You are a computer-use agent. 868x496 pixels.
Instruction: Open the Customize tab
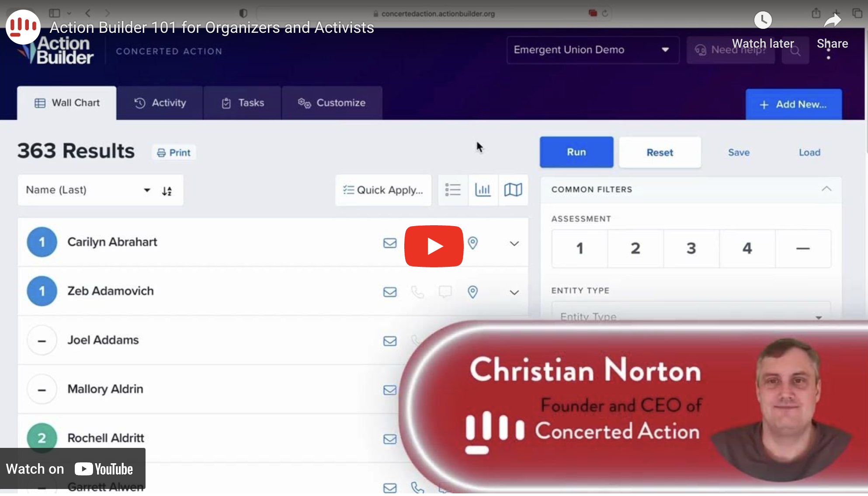point(332,103)
